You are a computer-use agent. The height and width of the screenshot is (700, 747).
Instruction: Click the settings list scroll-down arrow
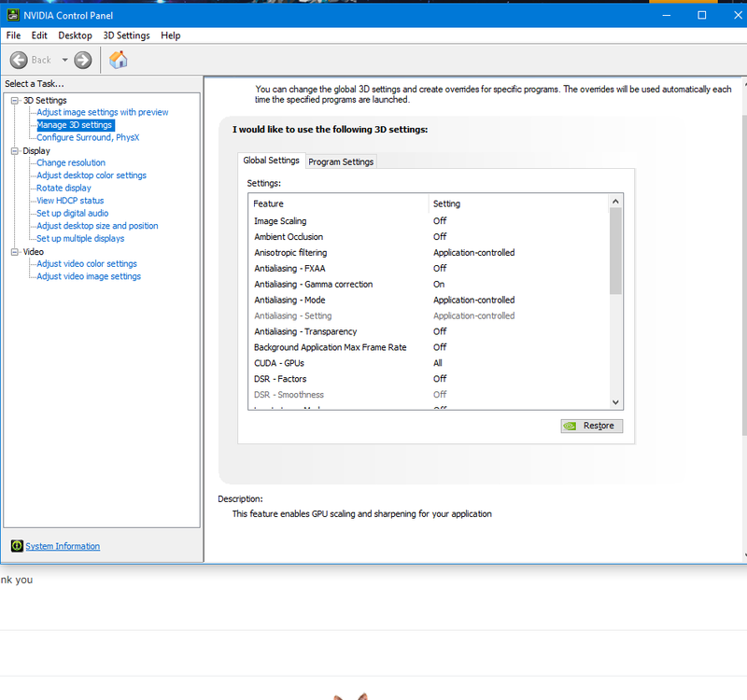click(615, 402)
